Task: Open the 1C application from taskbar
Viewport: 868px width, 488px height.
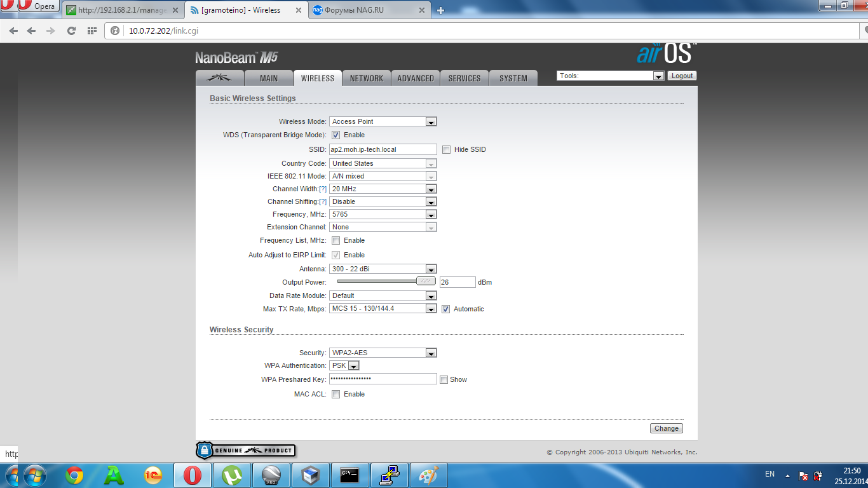Action: [153, 475]
